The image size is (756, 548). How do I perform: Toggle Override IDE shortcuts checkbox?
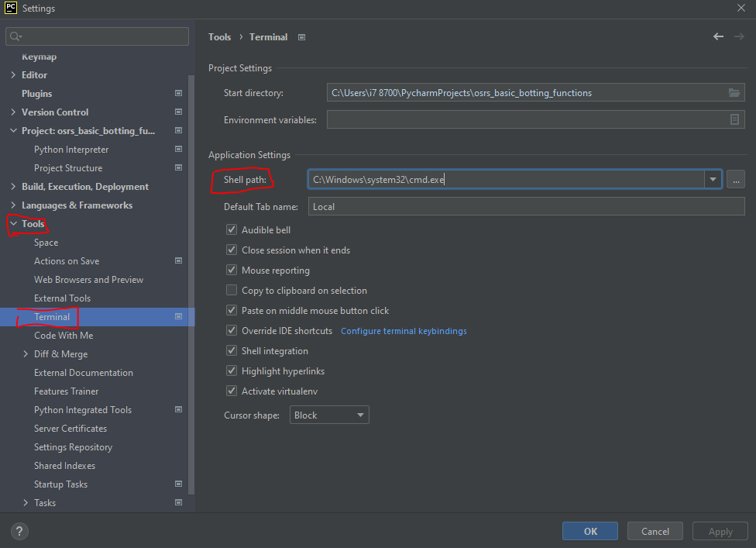(x=232, y=330)
